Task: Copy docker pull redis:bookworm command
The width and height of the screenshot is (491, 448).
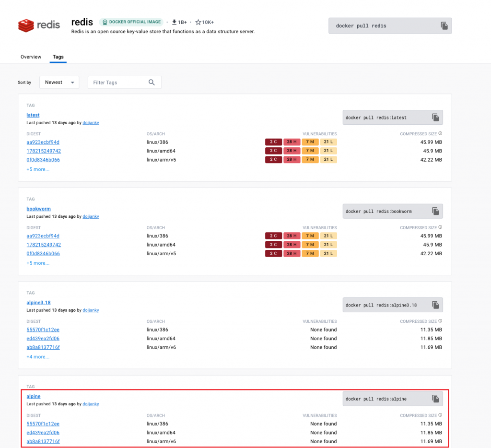Action: pos(435,211)
